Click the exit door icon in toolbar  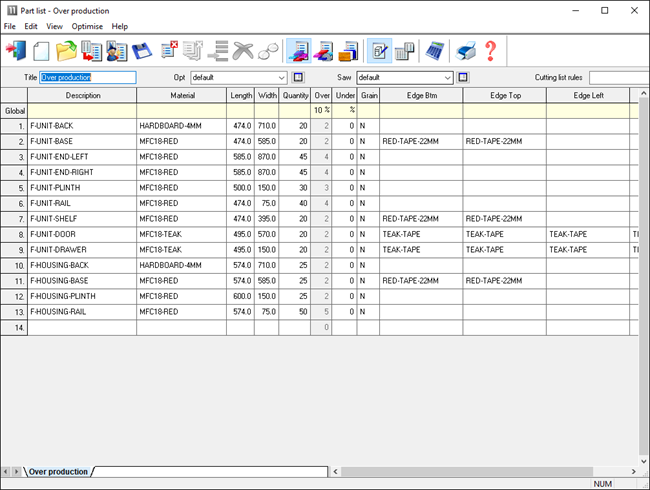17,50
